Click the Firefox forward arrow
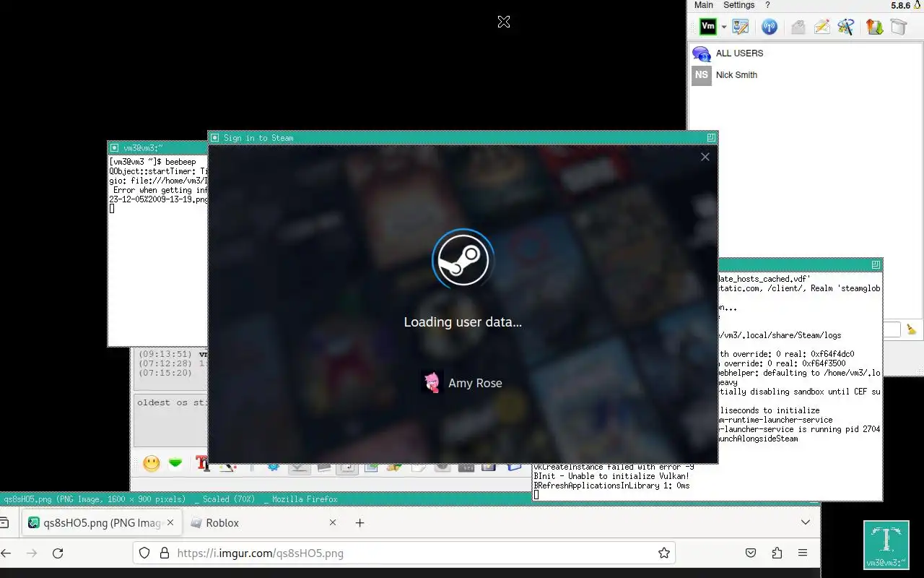Image resolution: width=924 pixels, height=578 pixels. click(x=32, y=553)
